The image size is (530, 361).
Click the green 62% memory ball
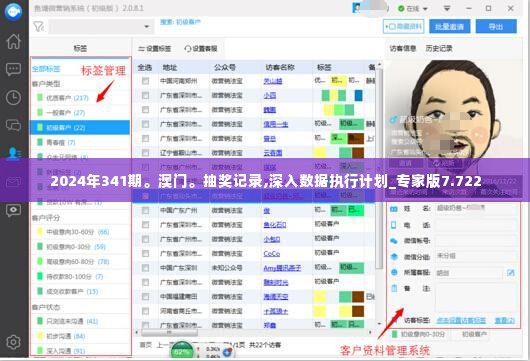pyautogui.click(x=182, y=351)
